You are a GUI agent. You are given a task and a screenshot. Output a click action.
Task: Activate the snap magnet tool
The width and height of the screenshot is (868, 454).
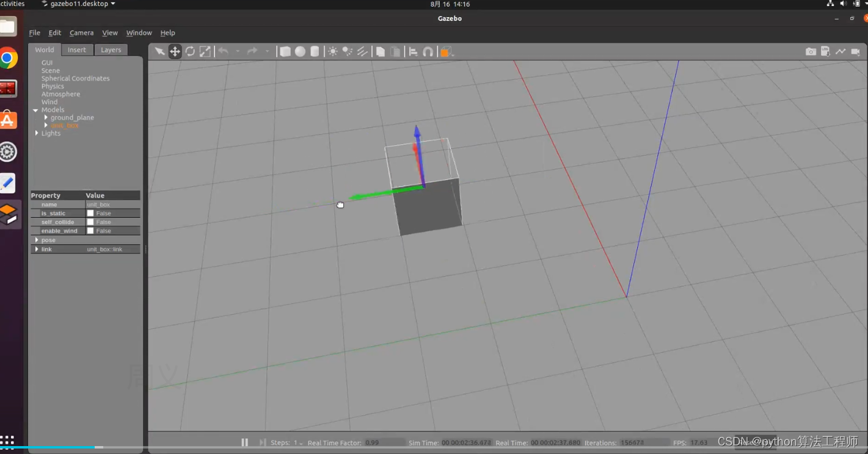(428, 52)
